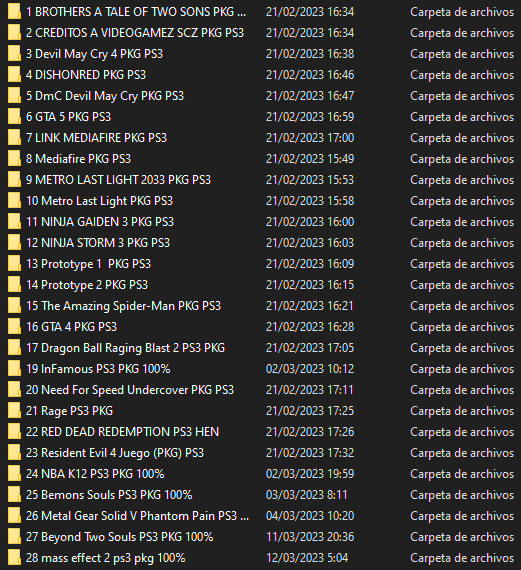Click folder icon beside 27 Beyond Two Souls
The height and width of the screenshot is (570, 521).
(x=14, y=537)
